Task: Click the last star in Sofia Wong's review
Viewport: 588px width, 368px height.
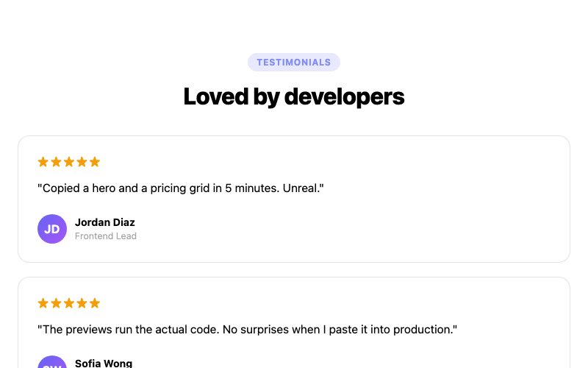Action: coord(95,303)
